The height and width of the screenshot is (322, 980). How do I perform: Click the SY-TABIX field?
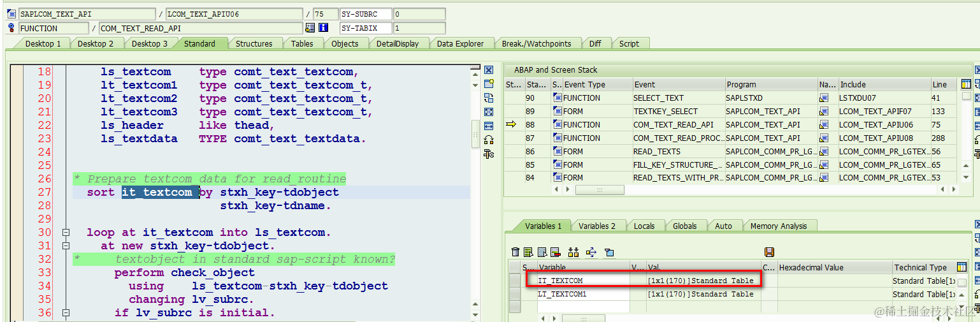coord(366,28)
